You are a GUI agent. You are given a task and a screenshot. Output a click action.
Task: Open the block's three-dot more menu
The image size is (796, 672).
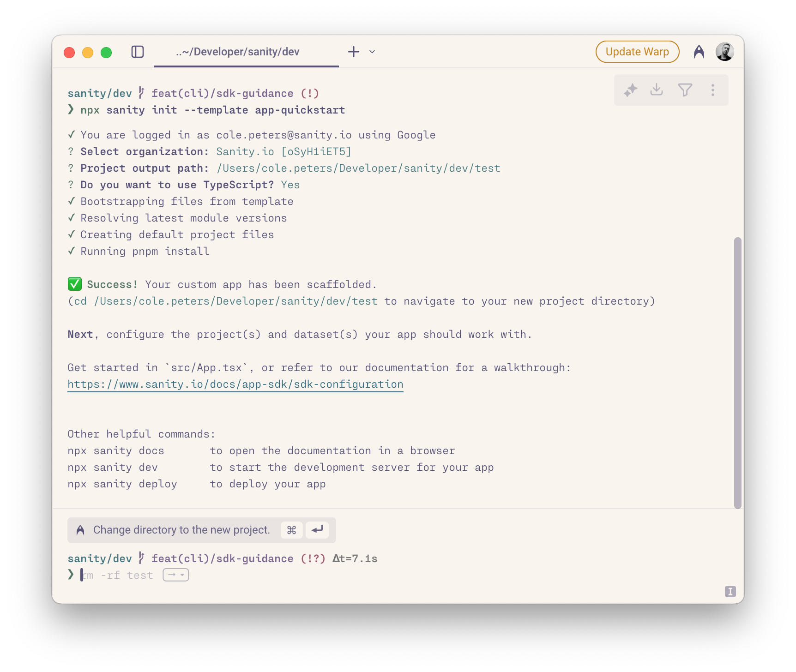click(x=713, y=90)
